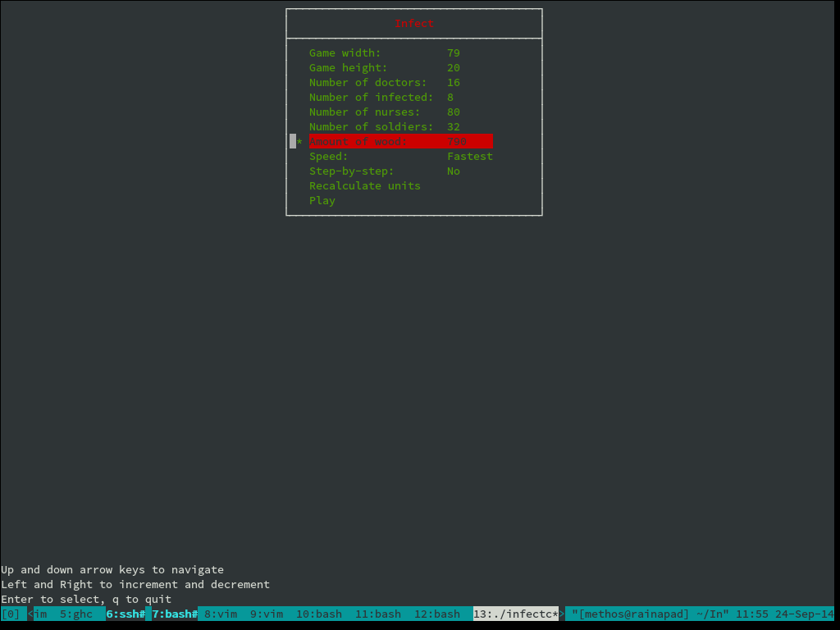Click the 'Enter to select, q to quit' hint
The width and height of the screenshot is (840, 630).
tap(86, 600)
